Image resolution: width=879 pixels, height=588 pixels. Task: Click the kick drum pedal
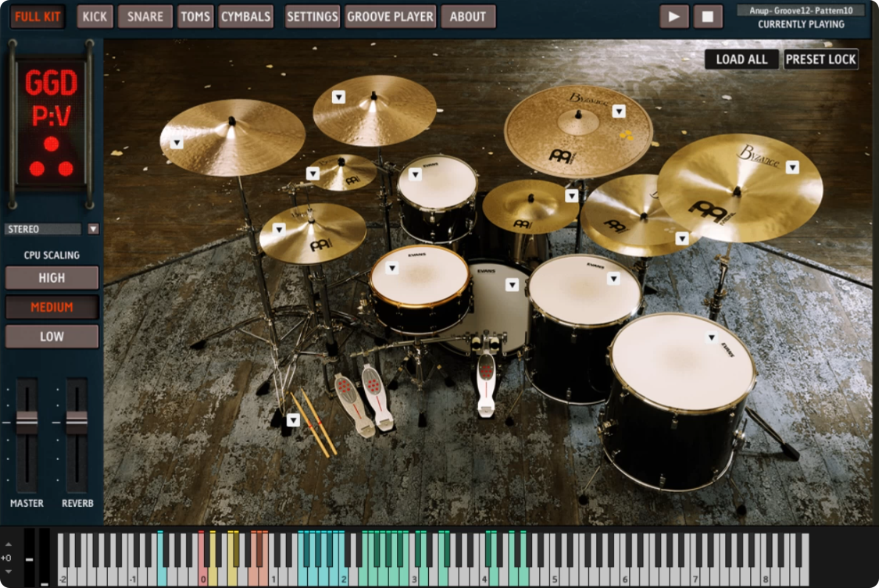point(485,386)
